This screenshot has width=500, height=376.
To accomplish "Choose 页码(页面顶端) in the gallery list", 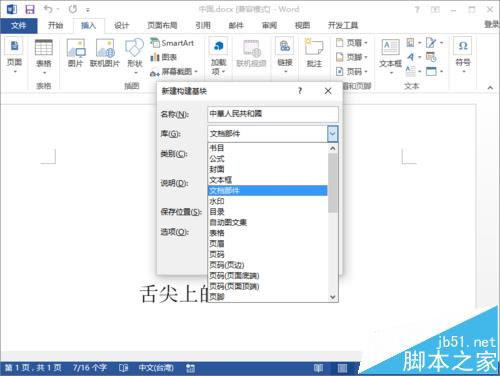I will (x=268, y=286).
